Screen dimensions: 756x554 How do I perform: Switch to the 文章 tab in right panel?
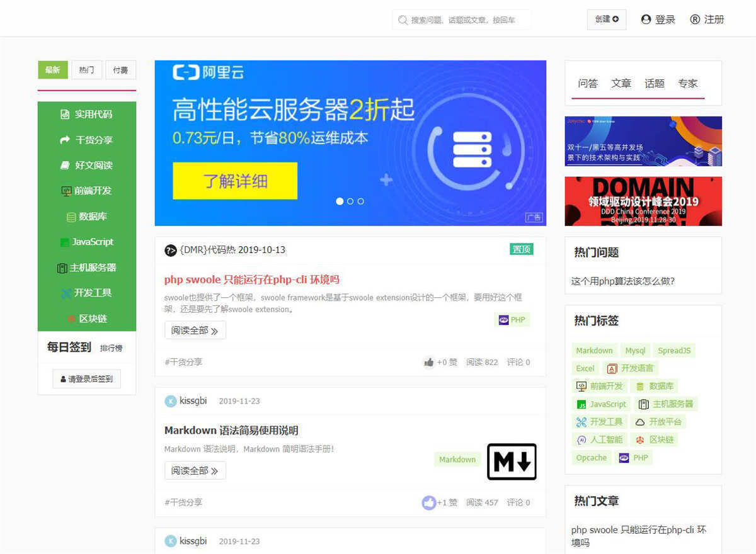pos(621,82)
